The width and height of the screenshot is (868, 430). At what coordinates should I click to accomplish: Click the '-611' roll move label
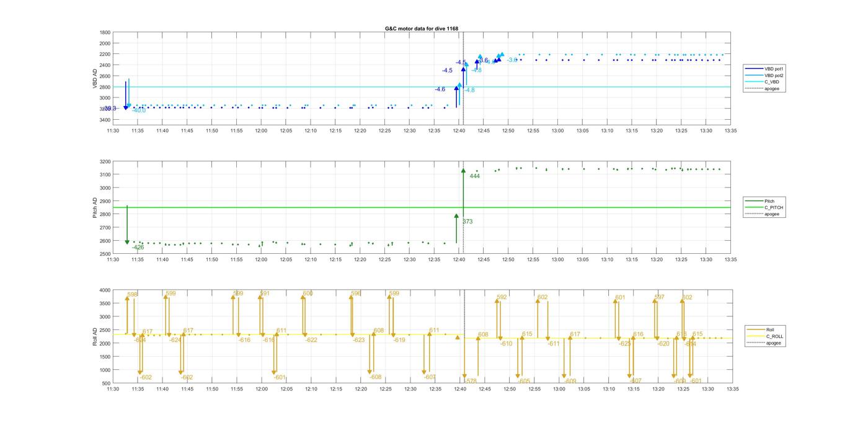tap(554, 344)
